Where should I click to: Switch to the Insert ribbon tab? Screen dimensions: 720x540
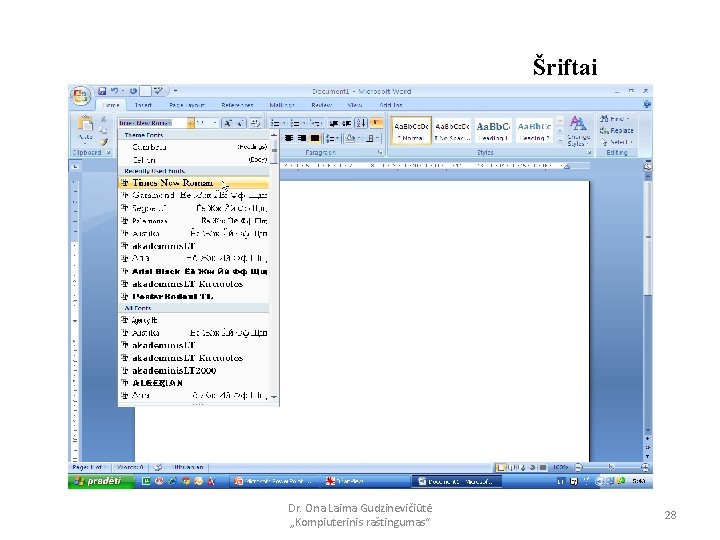point(143,105)
